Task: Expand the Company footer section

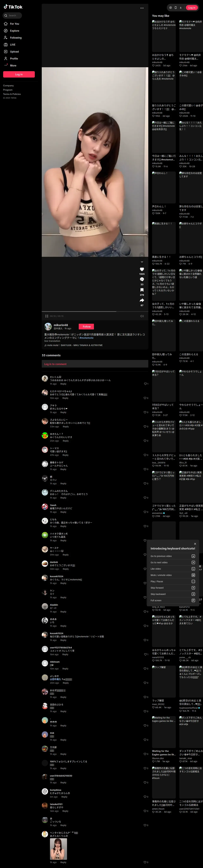Action: pyautogui.click(x=8, y=86)
